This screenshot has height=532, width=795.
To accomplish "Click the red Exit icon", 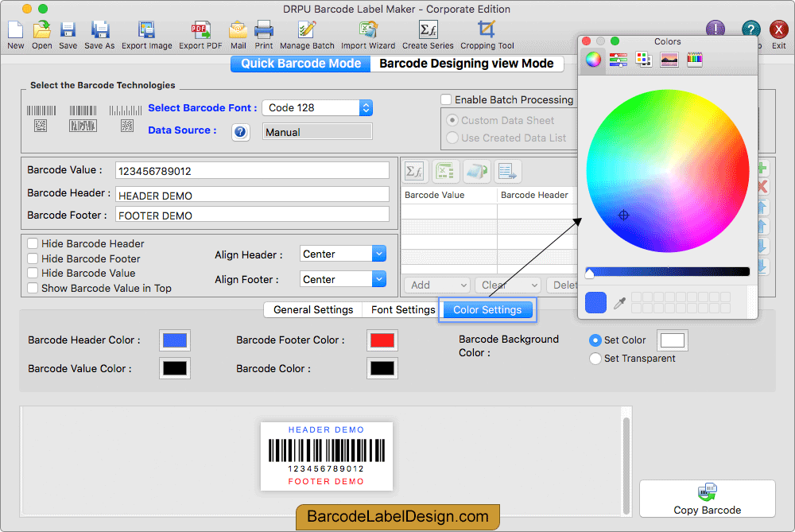I will [x=778, y=30].
